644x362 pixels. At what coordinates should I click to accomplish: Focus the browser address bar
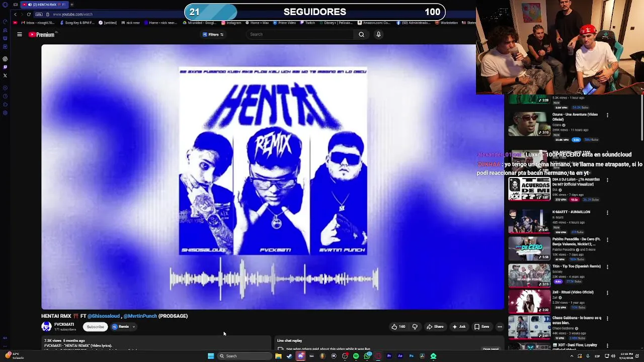(x=116, y=15)
